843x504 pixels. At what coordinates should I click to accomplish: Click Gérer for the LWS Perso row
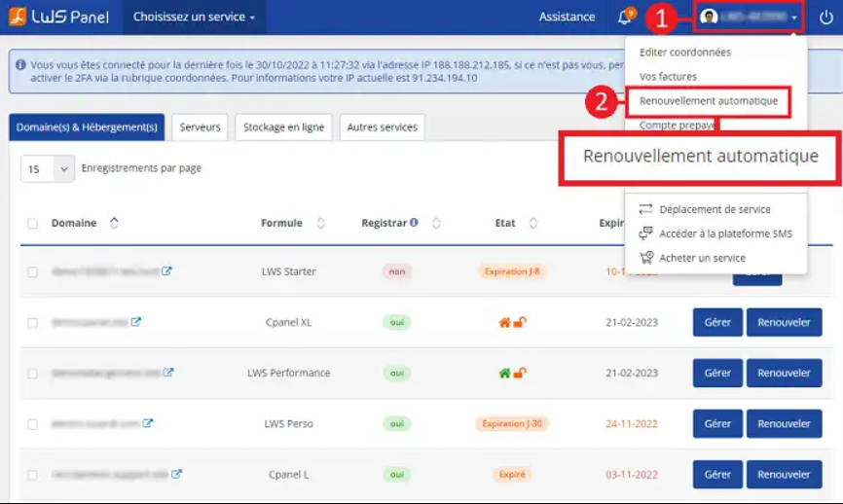tap(717, 423)
